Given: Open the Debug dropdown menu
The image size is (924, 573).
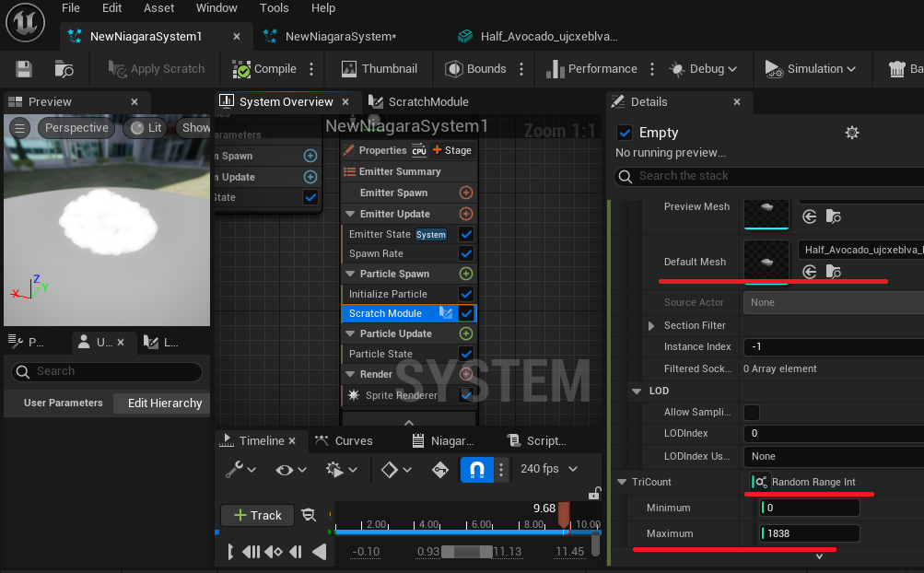Looking at the screenshot, I should 703,69.
